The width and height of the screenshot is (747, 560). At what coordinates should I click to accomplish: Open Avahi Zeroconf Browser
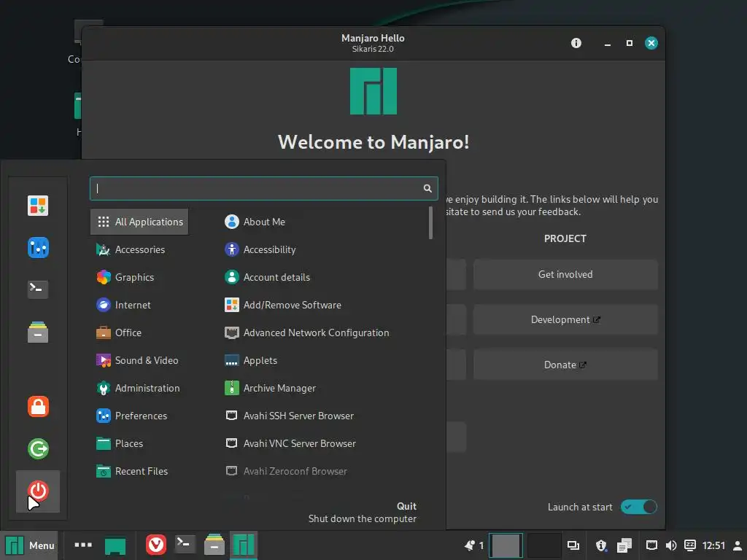[286, 471]
